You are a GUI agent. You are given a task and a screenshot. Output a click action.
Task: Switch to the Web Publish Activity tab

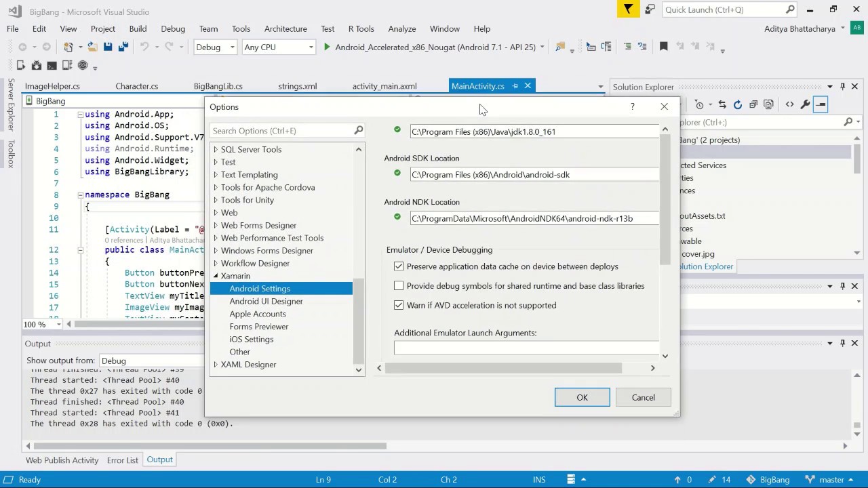[62, 460]
